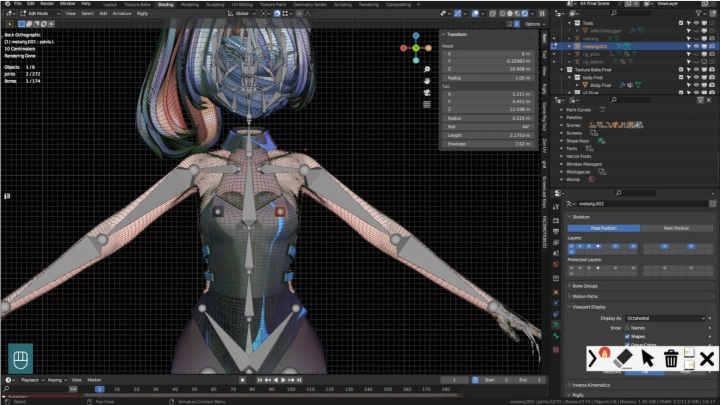The width and height of the screenshot is (720, 405).
Task: Open the viewport Options dropdown
Action: [534, 24]
